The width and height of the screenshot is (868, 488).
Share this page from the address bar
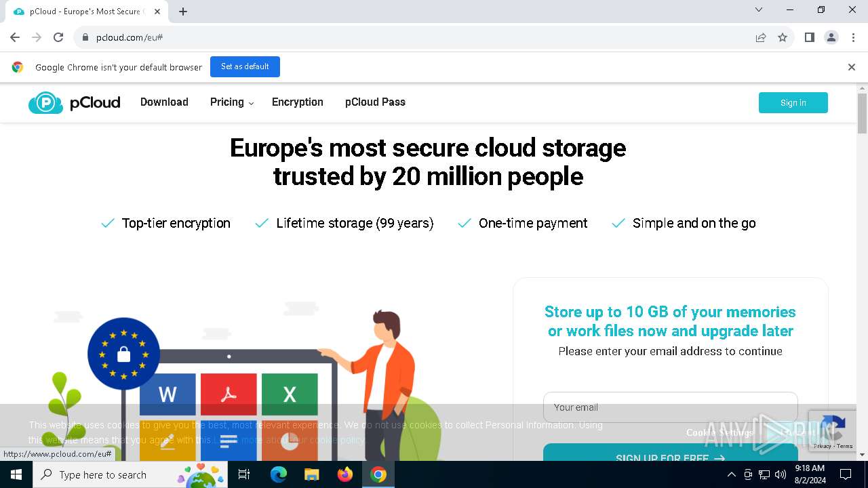tap(761, 37)
